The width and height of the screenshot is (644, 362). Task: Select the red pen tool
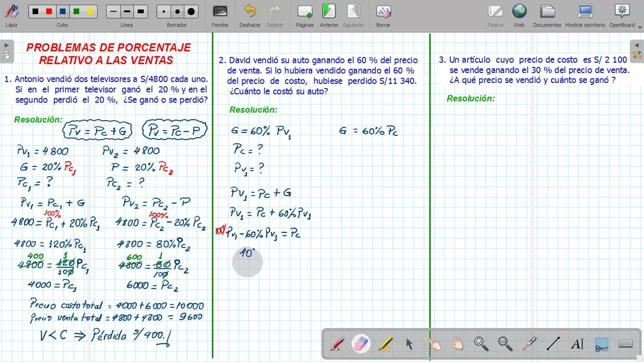click(337, 344)
